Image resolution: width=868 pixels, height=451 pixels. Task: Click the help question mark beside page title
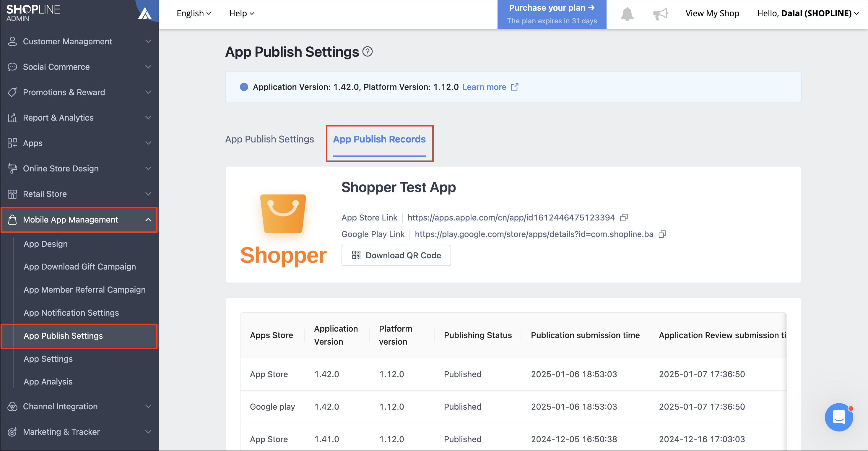[367, 51]
